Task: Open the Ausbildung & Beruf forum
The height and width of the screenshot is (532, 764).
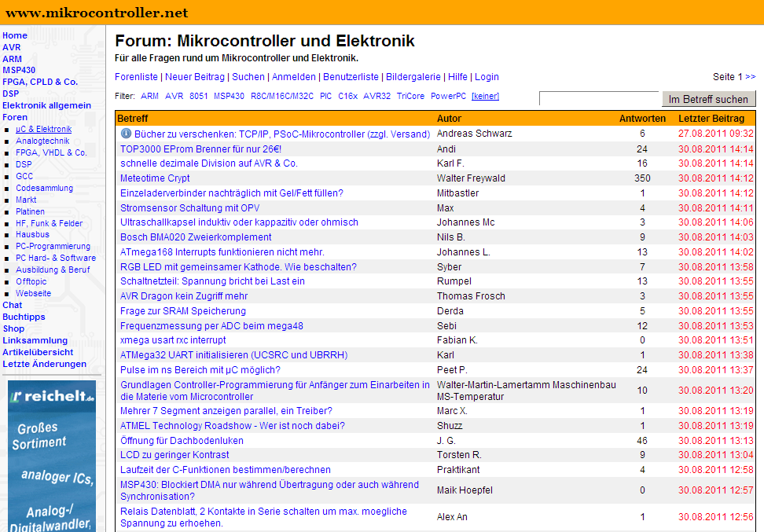Action: click(53, 270)
